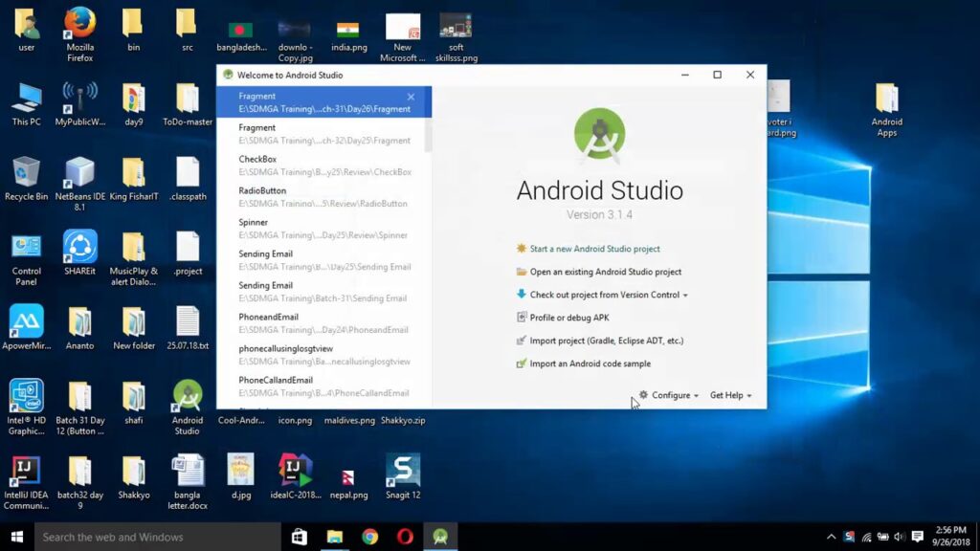Open Action Center notifications icon
Viewport: 980px width, 551px height.
click(918, 537)
